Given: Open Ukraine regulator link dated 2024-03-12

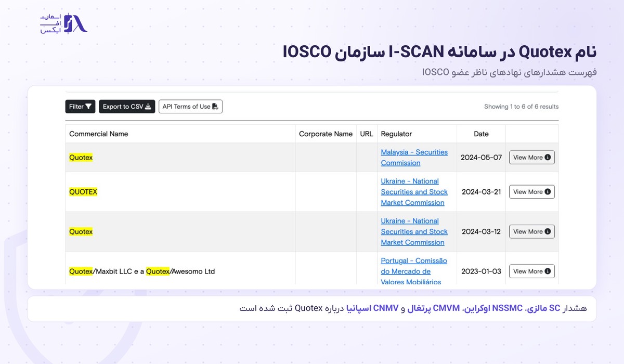Looking at the screenshot, I should (414, 231).
